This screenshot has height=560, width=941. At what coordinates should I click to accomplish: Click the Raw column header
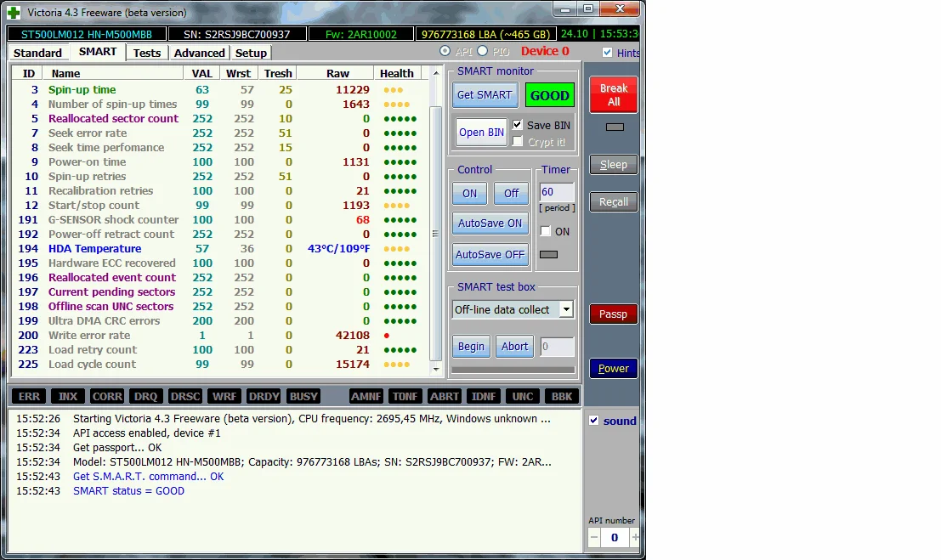click(x=337, y=73)
